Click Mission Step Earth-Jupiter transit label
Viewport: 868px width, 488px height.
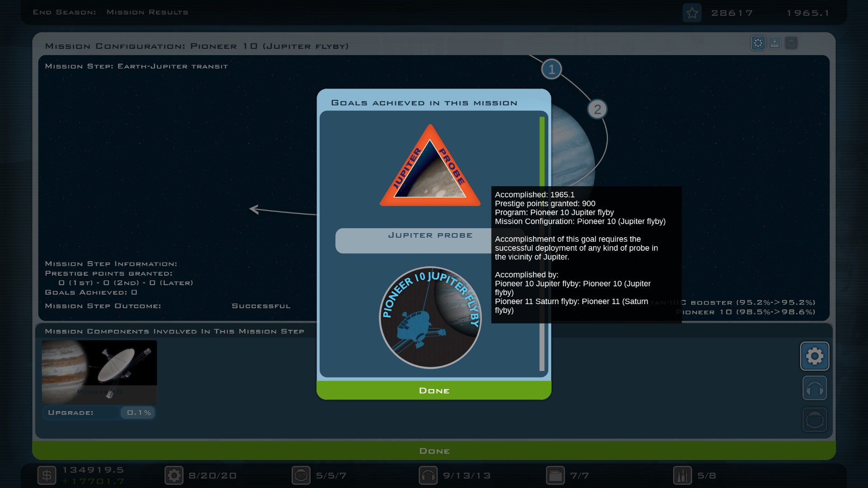(x=137, y=66)
